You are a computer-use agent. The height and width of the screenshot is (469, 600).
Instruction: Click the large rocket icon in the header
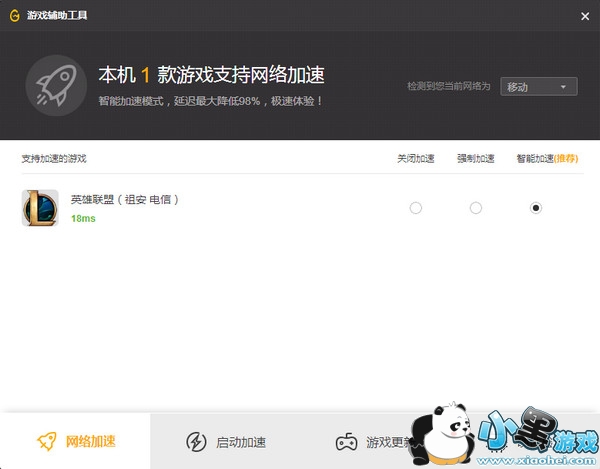(56, 85)
